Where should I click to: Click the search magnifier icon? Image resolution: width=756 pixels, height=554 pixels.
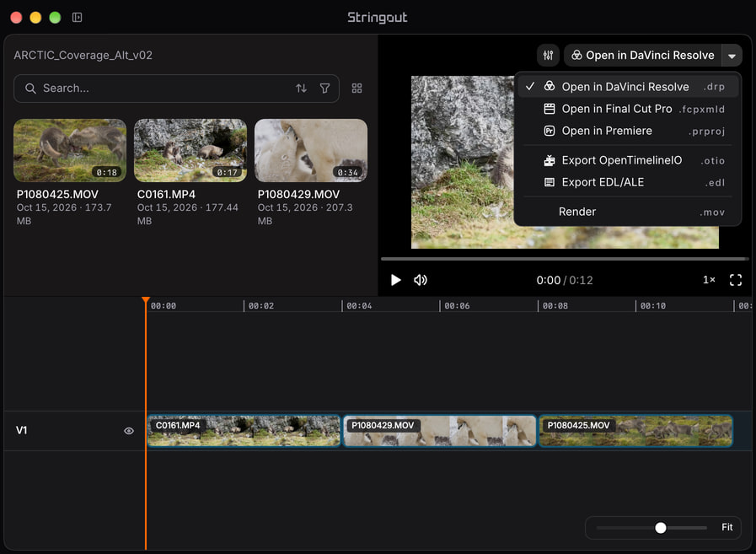pos(30,89)
